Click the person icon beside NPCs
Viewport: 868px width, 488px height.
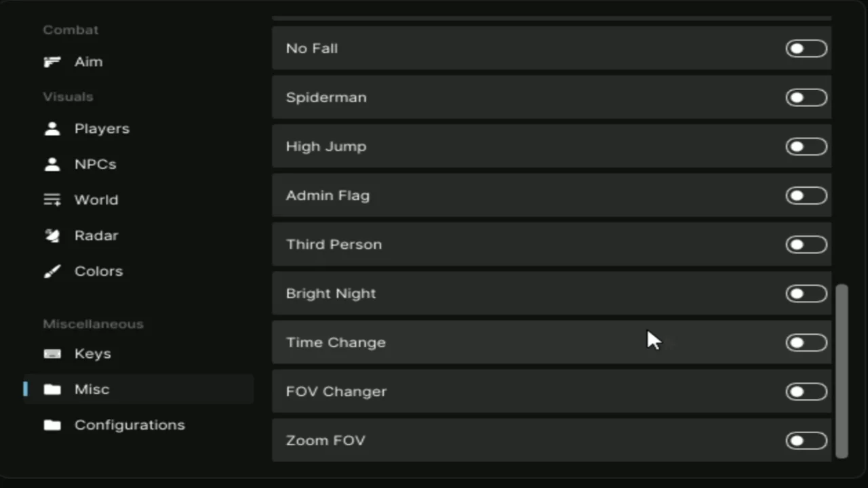pyautogui.click(x=52, y=164)
